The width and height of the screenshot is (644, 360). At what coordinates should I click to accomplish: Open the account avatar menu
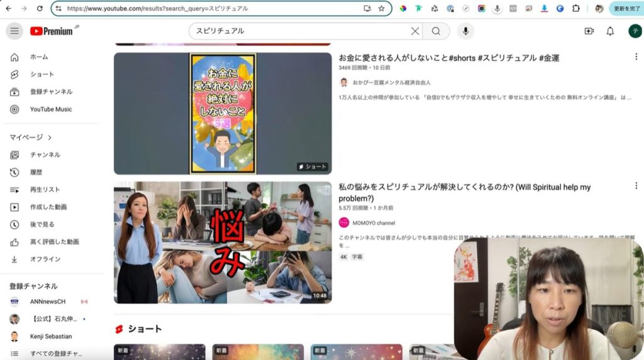tap(634, 31)
